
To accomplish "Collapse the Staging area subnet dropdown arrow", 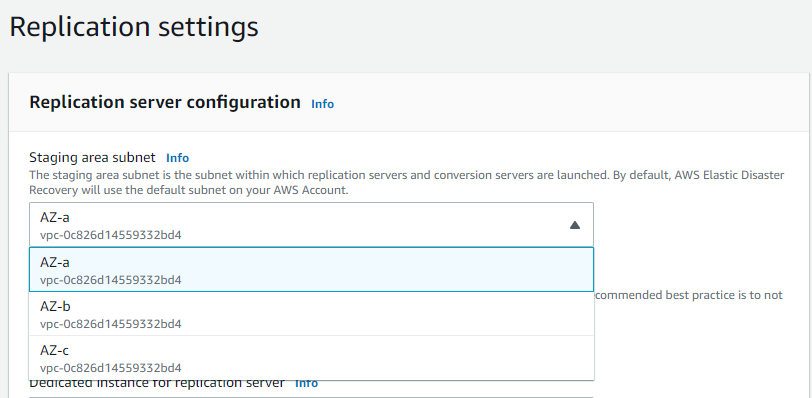I will [574, 225].
